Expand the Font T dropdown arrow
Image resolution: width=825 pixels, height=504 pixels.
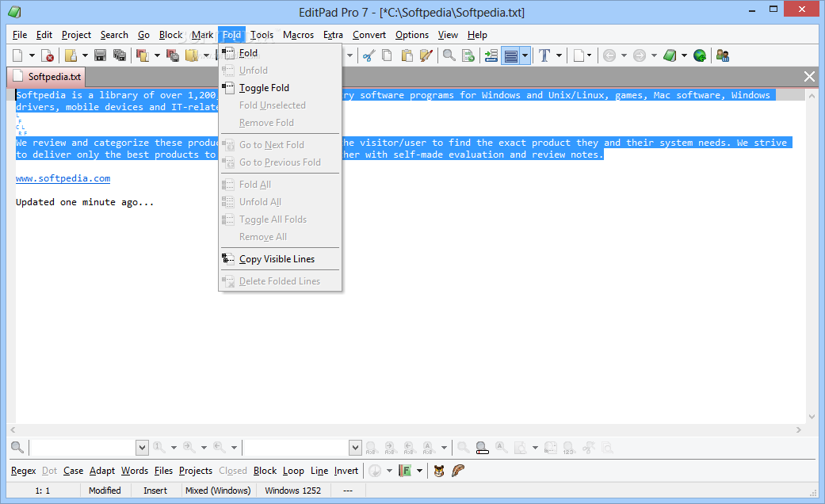click(559, 55)
